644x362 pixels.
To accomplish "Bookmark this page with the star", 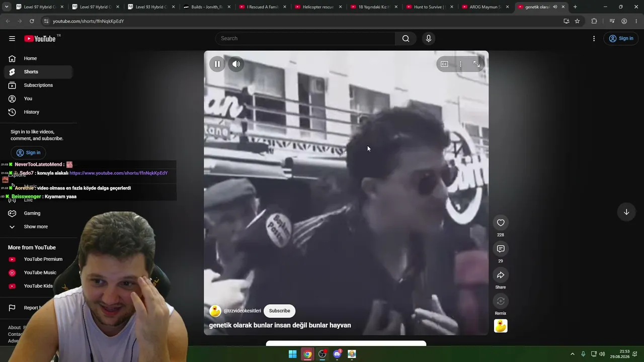I will pyautogui.click(x=577, y=21).
